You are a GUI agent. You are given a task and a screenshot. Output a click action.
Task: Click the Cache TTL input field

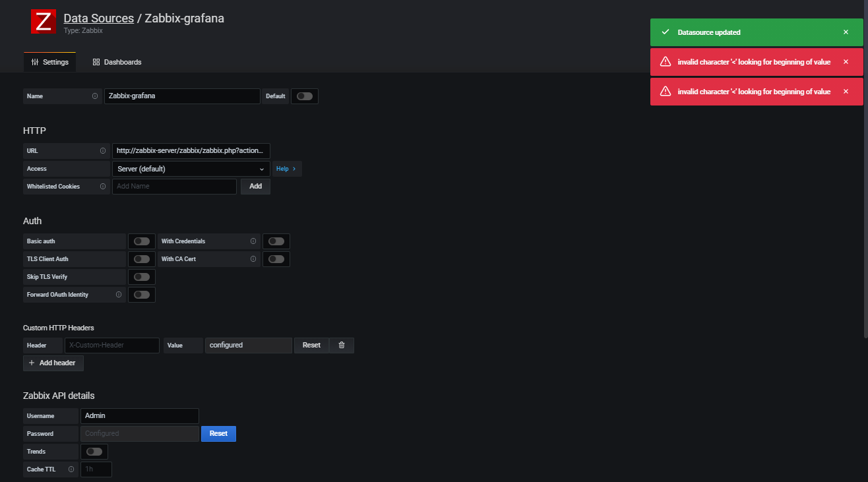click(96, 469)
